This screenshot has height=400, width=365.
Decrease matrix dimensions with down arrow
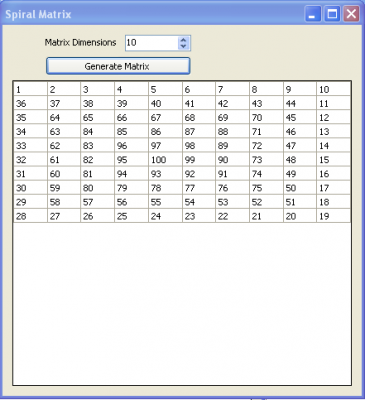[x=183, y=47]
